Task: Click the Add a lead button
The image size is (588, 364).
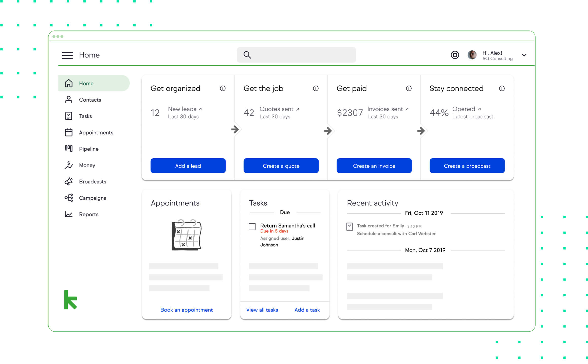Action: 188,165
